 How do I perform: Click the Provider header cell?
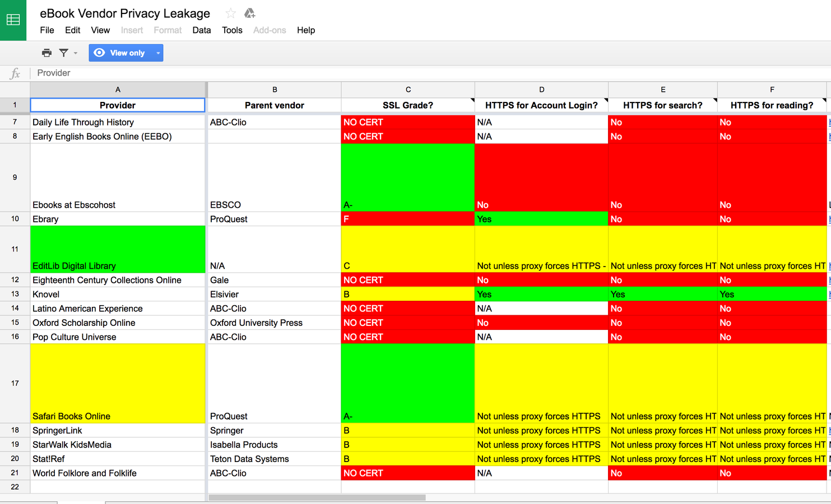click(x=118, y=105)
